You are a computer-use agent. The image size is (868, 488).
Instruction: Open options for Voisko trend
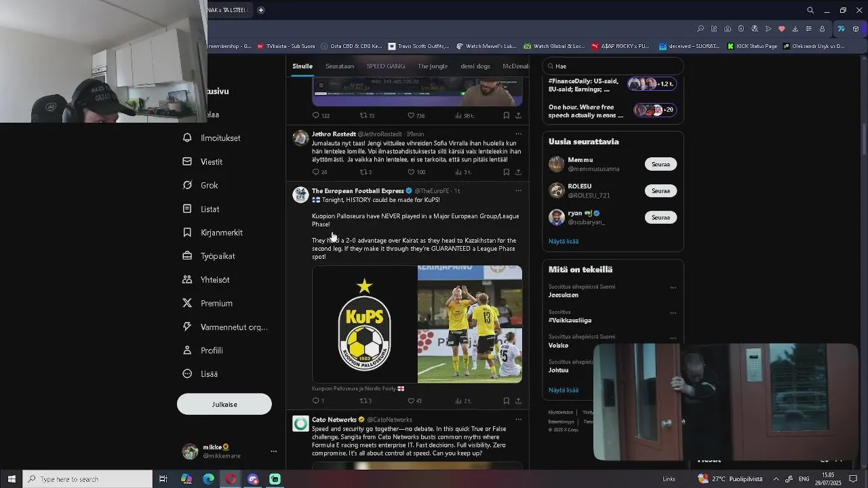673,338
